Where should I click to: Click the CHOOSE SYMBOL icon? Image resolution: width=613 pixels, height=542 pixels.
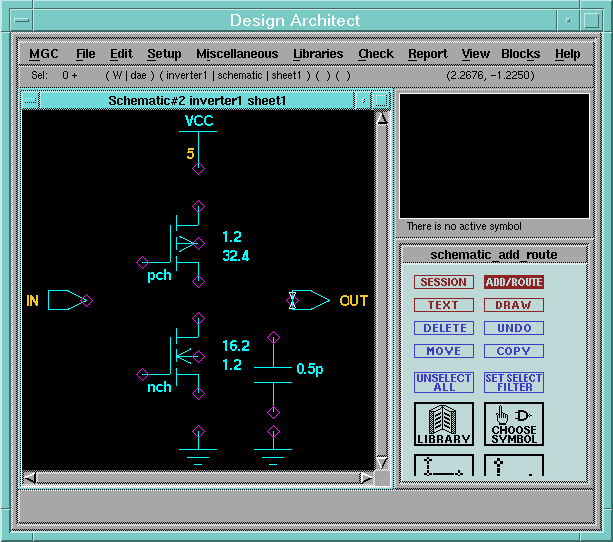pyautogui.click(x=514, y=424)
